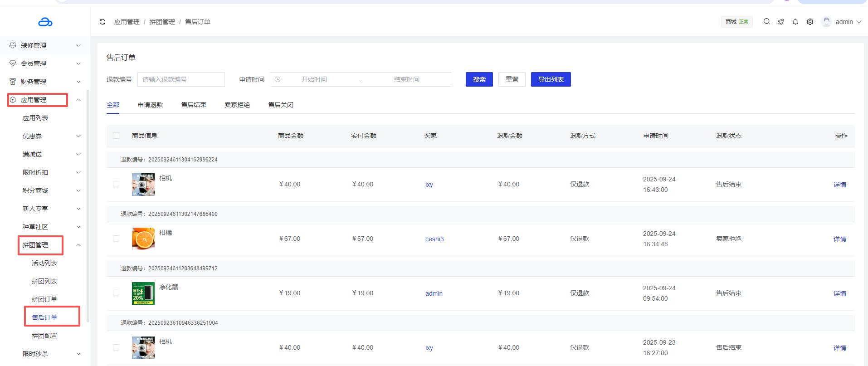Toggle the select-all checkbox in table header

point(116,136)
